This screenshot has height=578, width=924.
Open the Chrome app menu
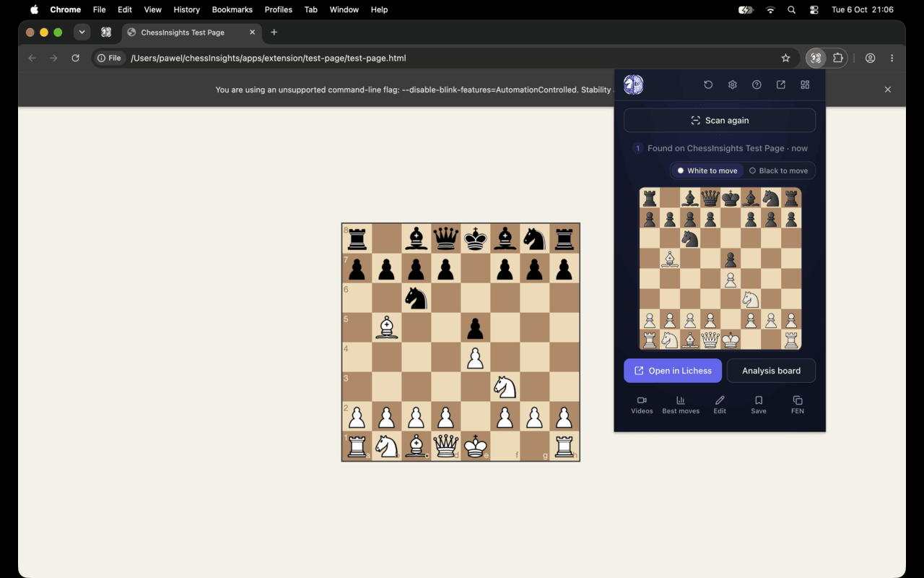point(66,10)
